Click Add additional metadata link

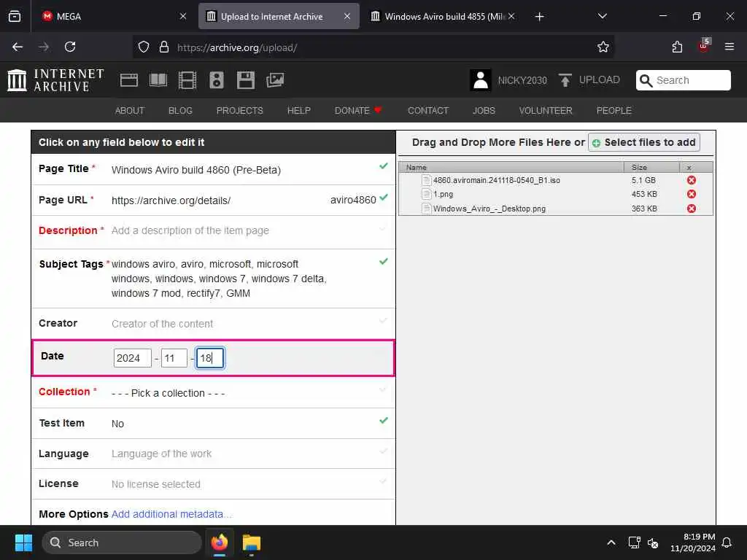coord(171,514)
